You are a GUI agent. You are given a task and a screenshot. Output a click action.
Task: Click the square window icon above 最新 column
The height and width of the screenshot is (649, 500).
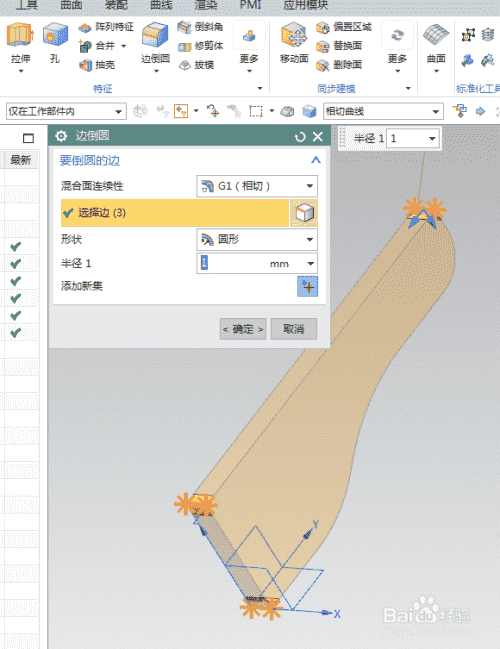[x=28, y=138]
